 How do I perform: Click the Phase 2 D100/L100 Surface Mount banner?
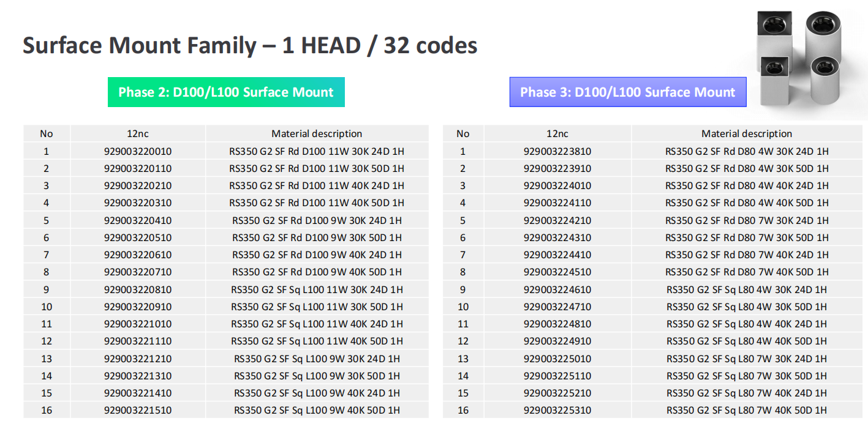[226, 92]
